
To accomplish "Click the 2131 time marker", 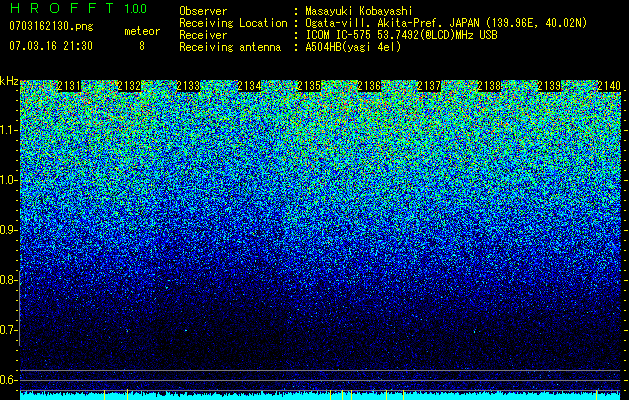I will pyautogui.click(x=69, y=86).
